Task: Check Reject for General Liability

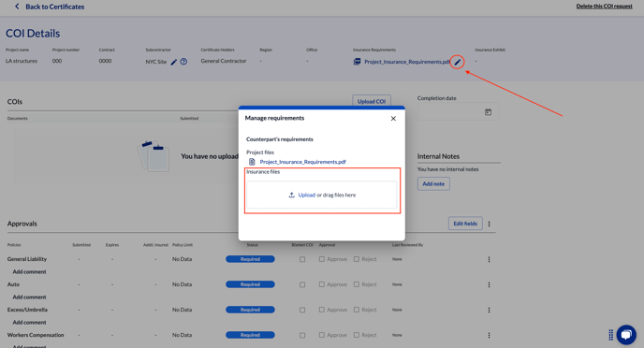Action: click(x=357, y=259)
